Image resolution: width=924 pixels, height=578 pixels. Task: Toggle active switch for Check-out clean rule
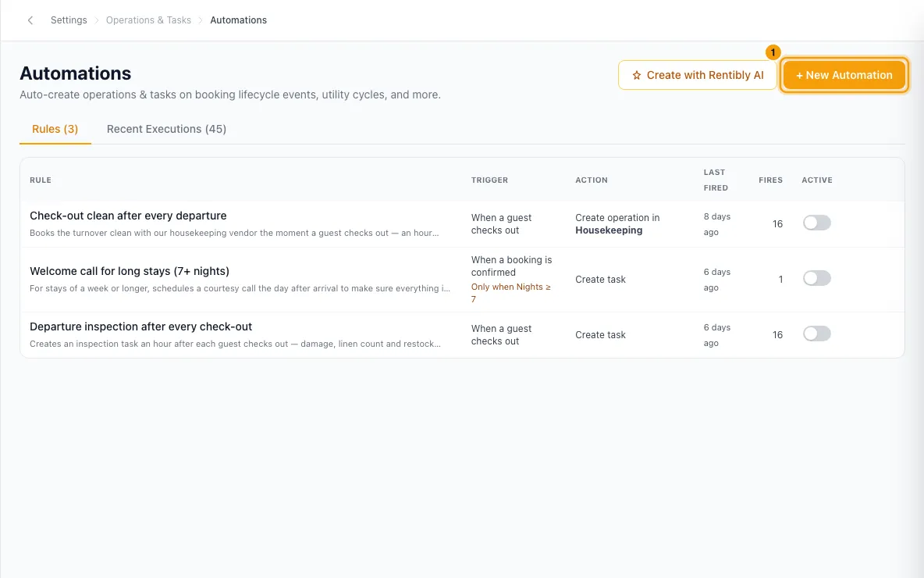(817, 223)
